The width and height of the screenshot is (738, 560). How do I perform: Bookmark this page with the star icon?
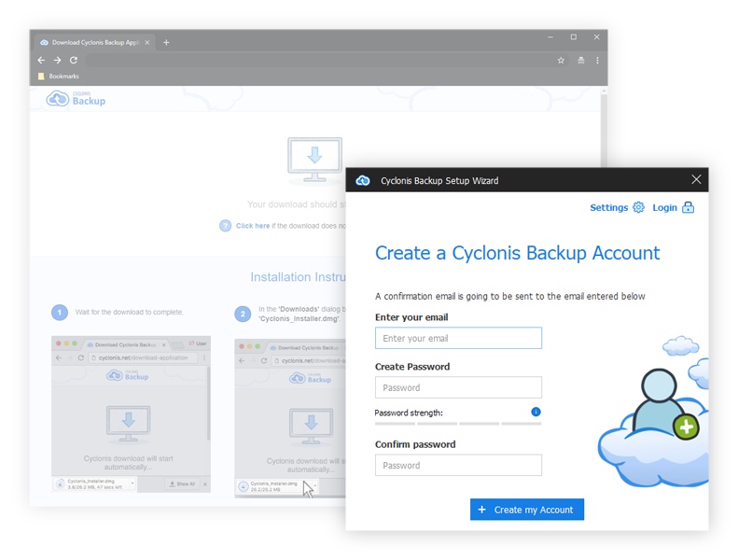(x=561, y=60)
